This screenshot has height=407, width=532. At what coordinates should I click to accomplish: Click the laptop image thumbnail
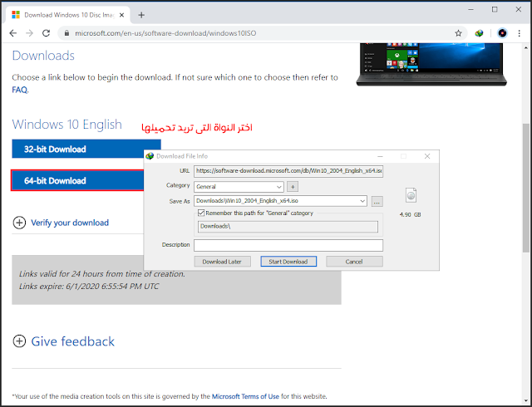coord(431,65)
